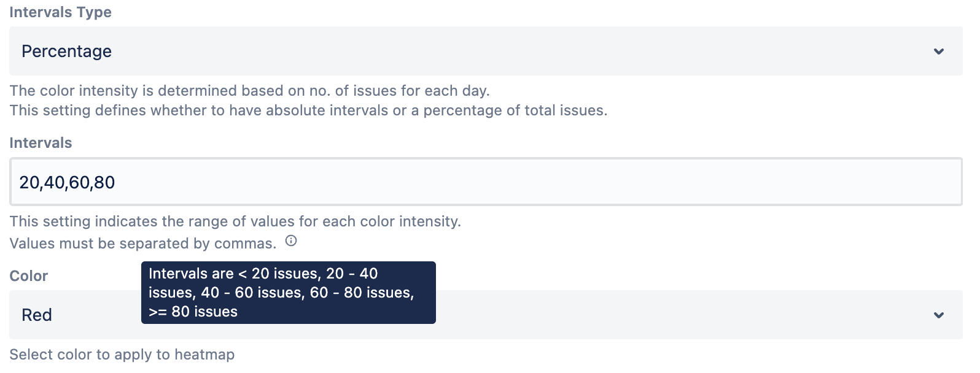Click "Intervals are < 20 issues" tooltip line

(x=235, y=274)
